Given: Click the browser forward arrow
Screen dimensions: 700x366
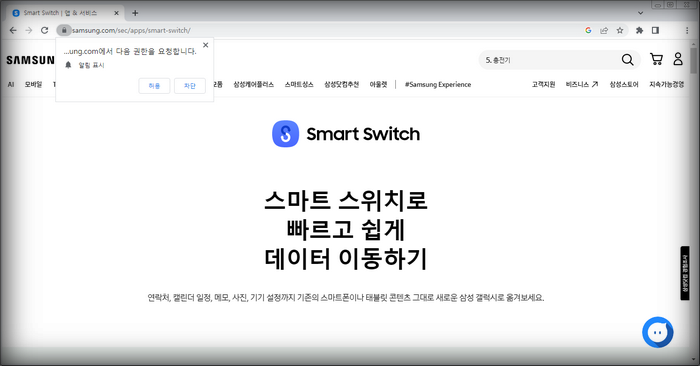Looking at the screenshot, I should point(29,30).
